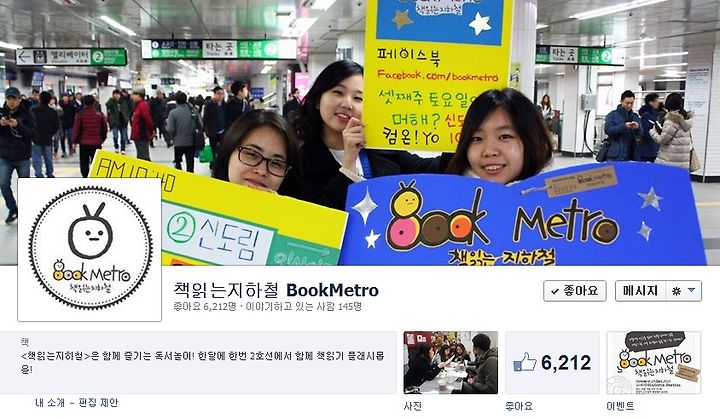Expand the dropdown arrow beside gear icon
This screenshot has width=720, height=419.
pyautogui.click(x=692, y=290)
